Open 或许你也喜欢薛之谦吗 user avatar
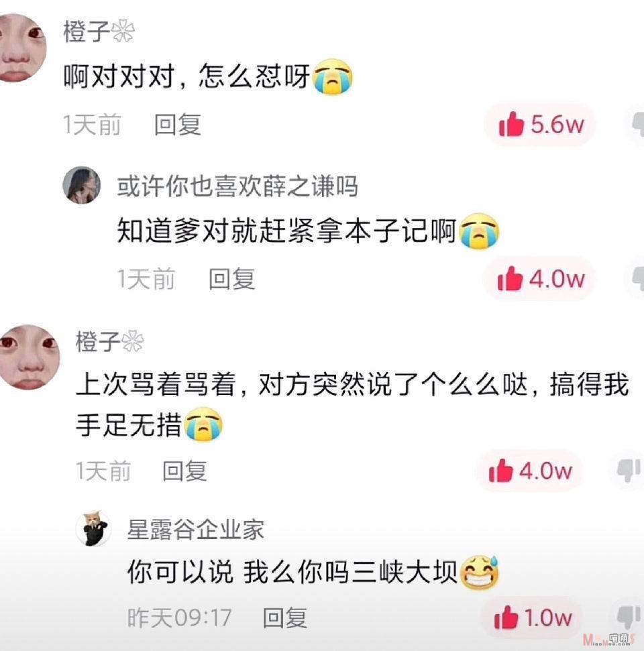This screenshot has height=651, width=644. click(81, 185)
